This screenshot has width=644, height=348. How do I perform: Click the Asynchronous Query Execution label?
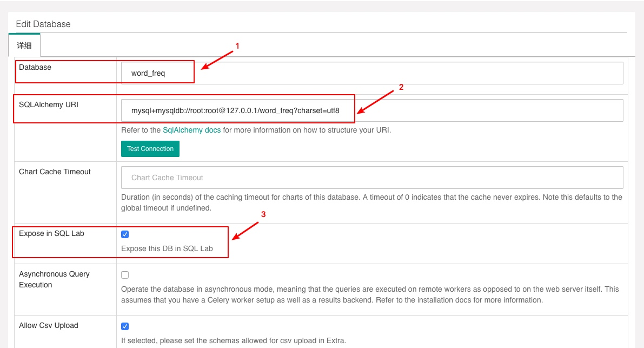pos(54,279)
